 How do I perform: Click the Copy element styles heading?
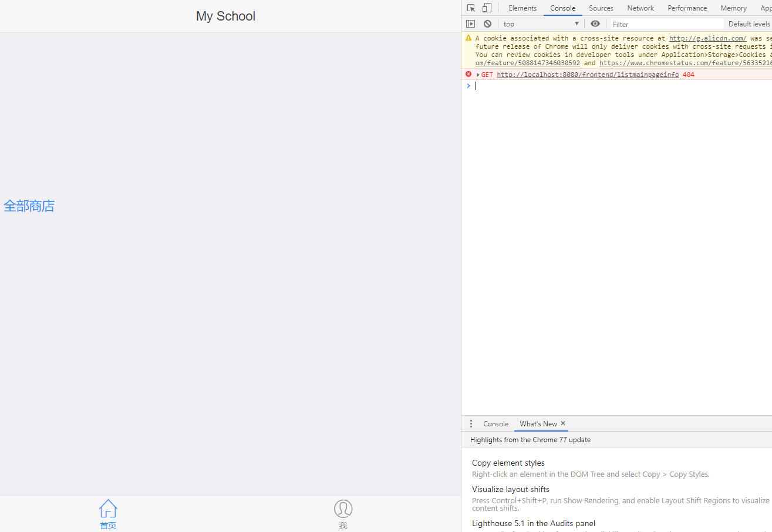click(x=508, y=463)
